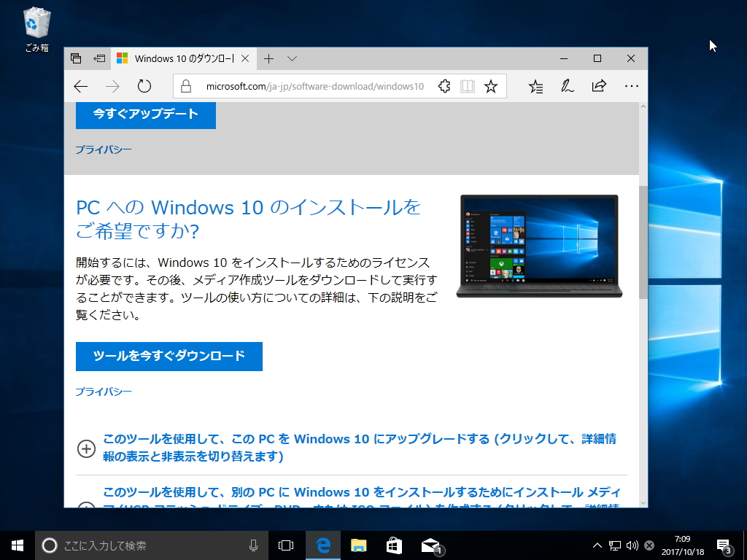The width and height of the screenshot is (747, 560).
Task: Open the More options menu
Action: pyautogui.click(x=632, y=85)
